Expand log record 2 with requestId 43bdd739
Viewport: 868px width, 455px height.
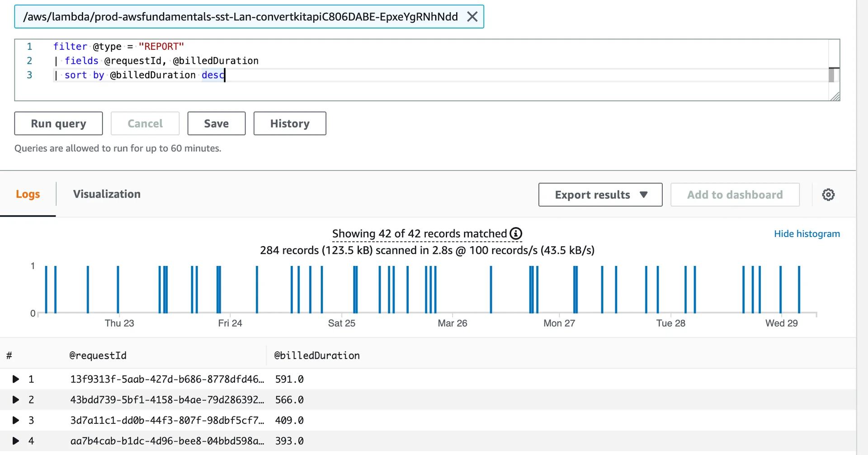tap(16, 400)
